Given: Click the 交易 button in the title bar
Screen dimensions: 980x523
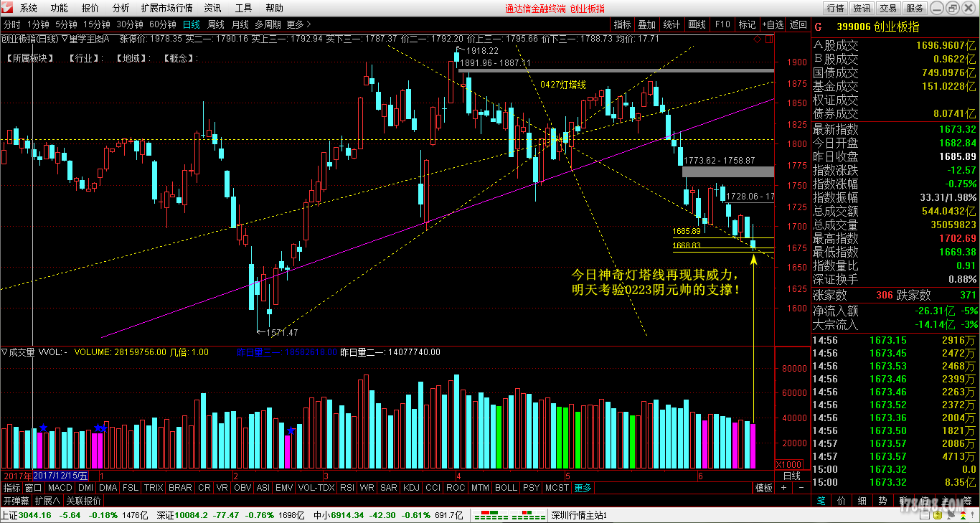Looking at the screenshot, I should tap(888, 8).
